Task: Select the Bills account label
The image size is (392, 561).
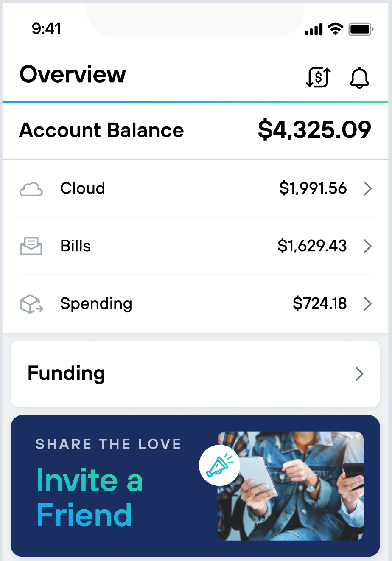Action: point(76,246)
